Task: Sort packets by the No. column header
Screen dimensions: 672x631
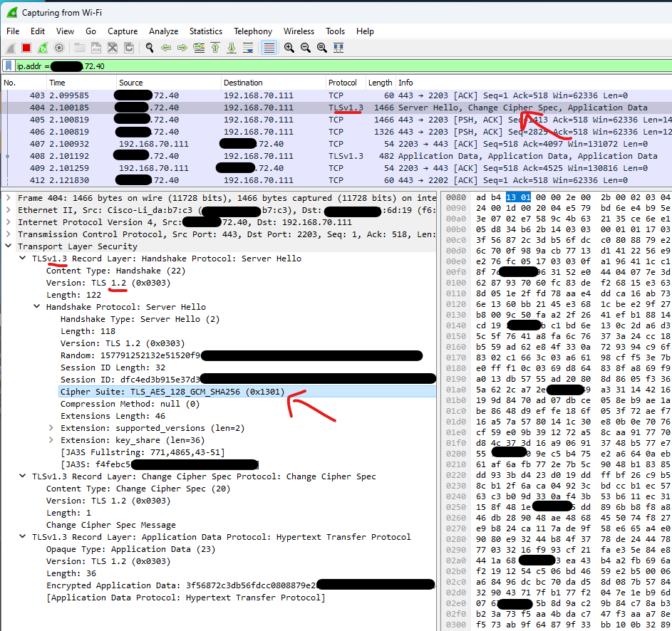Action: click(24, 83)
